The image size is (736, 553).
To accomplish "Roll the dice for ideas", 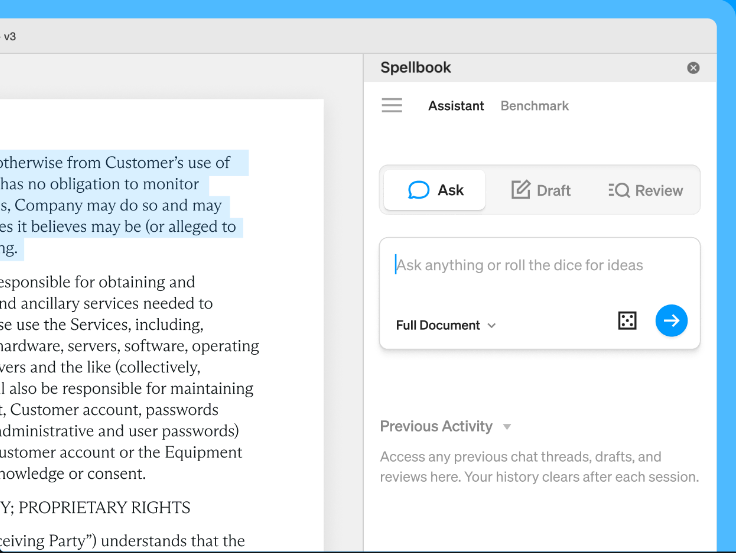I will point(627,321).
